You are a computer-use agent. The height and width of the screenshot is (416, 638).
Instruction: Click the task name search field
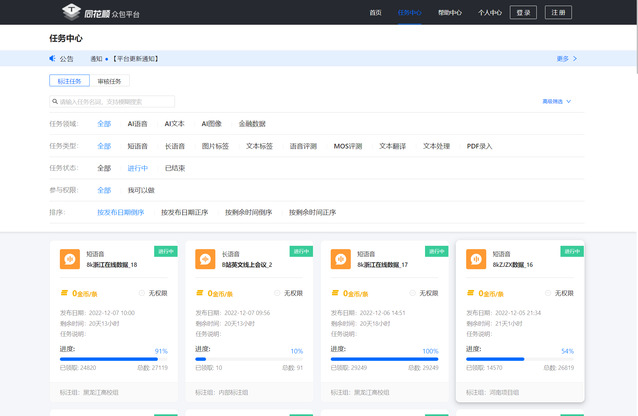(x=115, y=101)
